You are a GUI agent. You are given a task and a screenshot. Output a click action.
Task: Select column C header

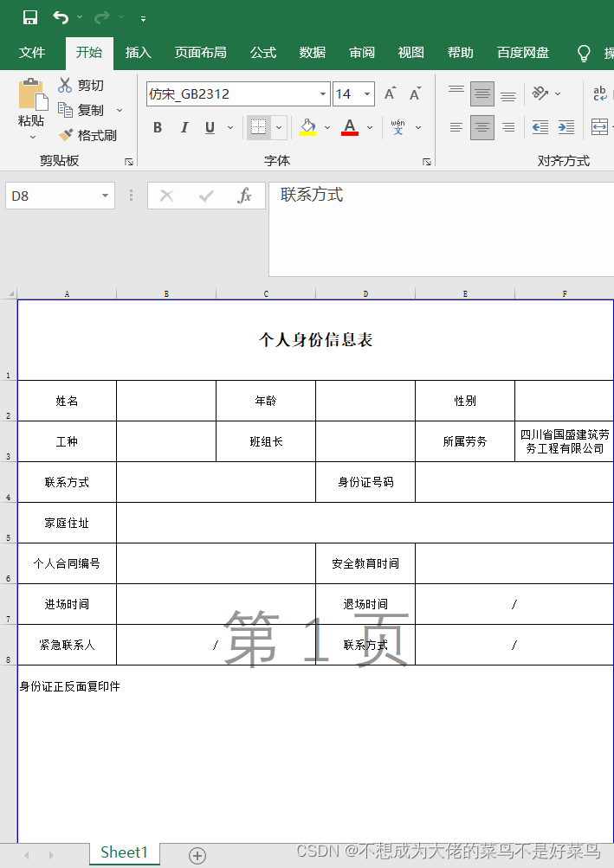(266, 294)
